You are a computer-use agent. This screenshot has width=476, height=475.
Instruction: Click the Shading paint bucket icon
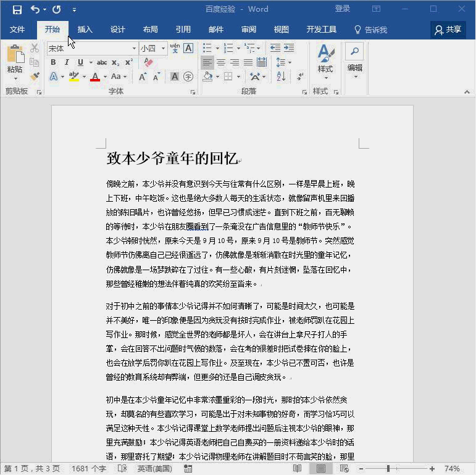[207, 76]
